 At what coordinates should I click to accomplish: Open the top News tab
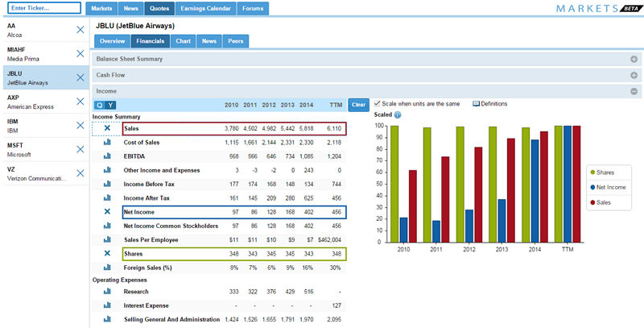coord(131,9)
